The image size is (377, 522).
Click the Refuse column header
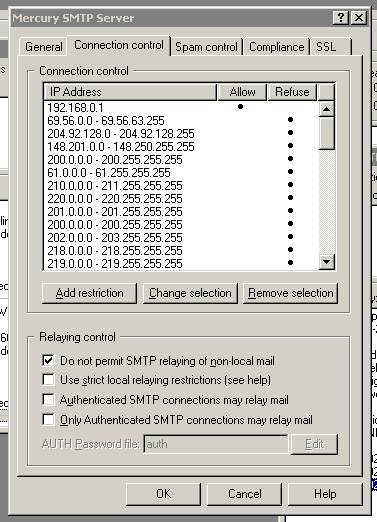point(292,92)
